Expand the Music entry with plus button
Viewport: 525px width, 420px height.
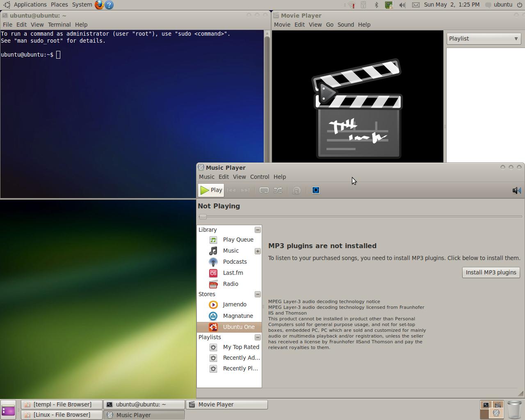pyautogui.click(x=258, y=251)
